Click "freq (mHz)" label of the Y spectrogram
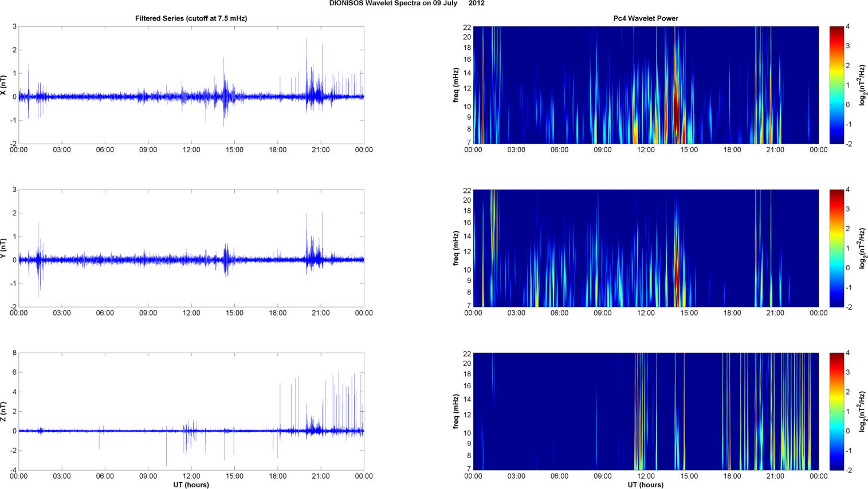This screenshot has height=489, width=868. tap(457, 249)
